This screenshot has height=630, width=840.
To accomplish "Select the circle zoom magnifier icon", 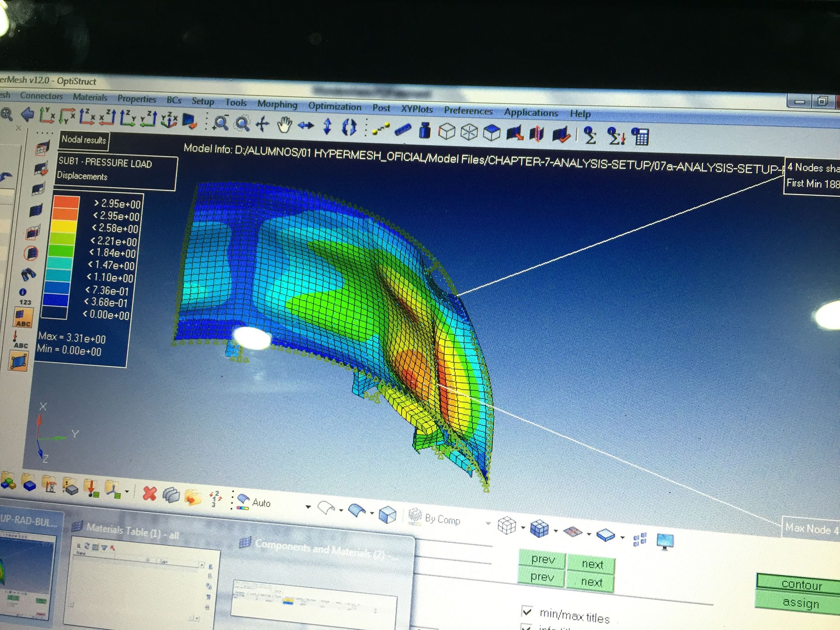I will tap(242, 123).
